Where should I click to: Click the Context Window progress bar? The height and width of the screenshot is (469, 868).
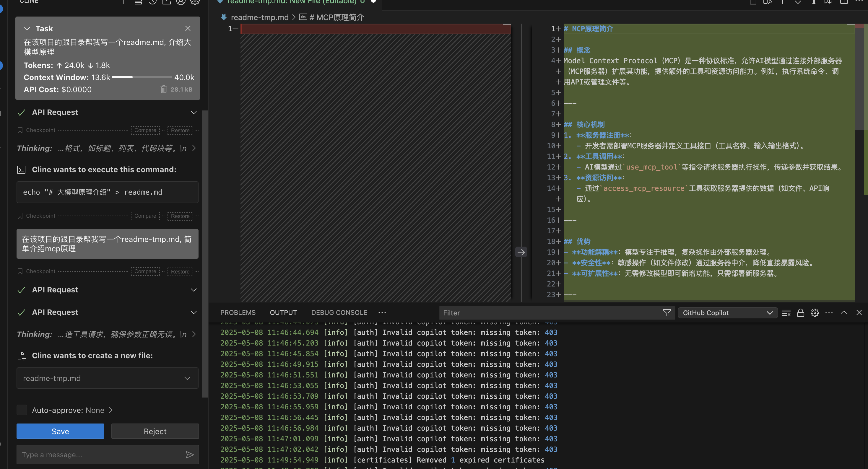(142, 77)
